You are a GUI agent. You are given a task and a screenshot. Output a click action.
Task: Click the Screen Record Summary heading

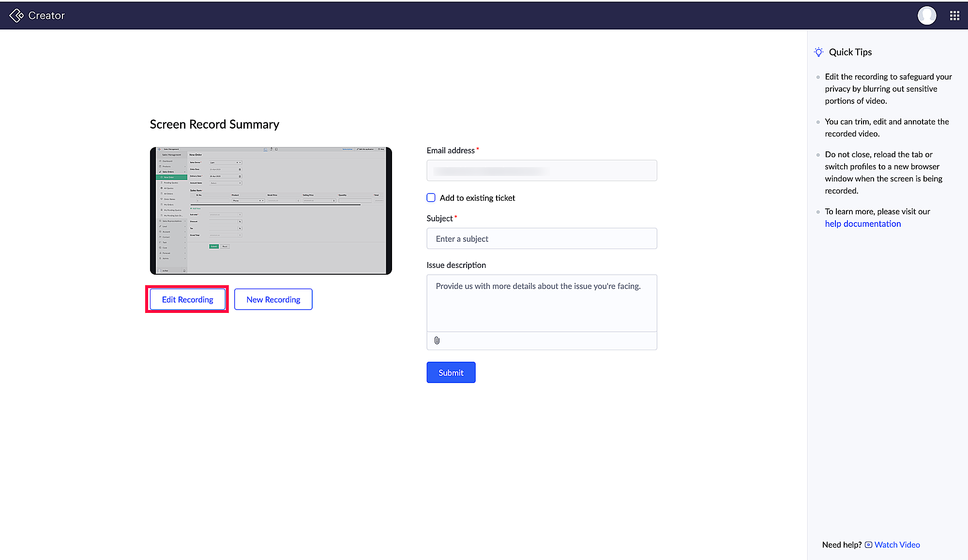[214, 124]
